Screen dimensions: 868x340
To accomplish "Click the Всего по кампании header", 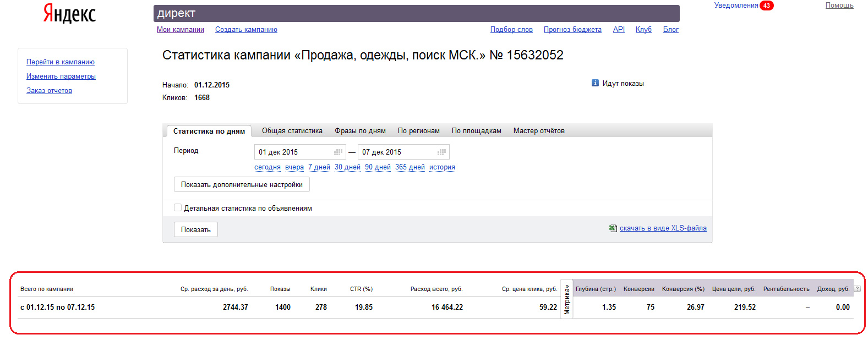I will (47, 289).
